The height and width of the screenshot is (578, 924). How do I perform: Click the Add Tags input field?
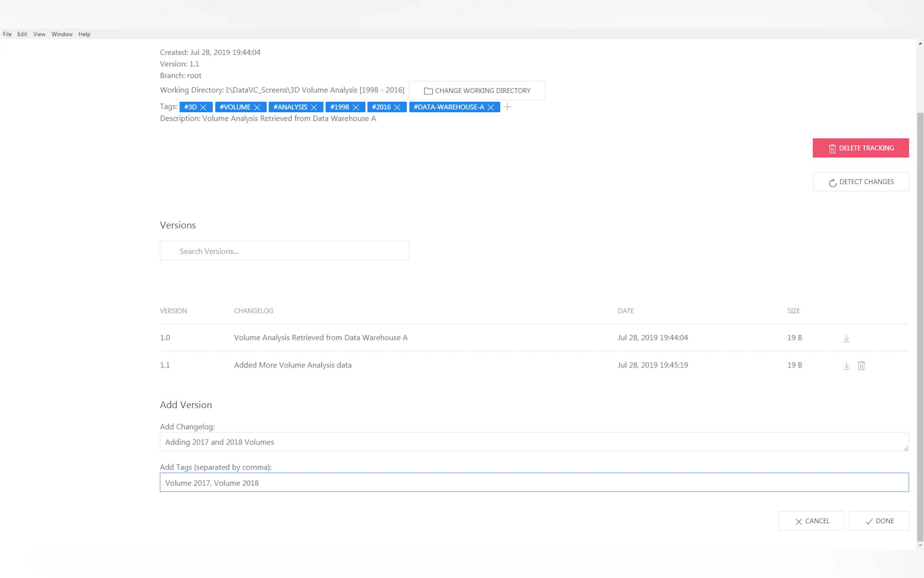coord(534,482)
